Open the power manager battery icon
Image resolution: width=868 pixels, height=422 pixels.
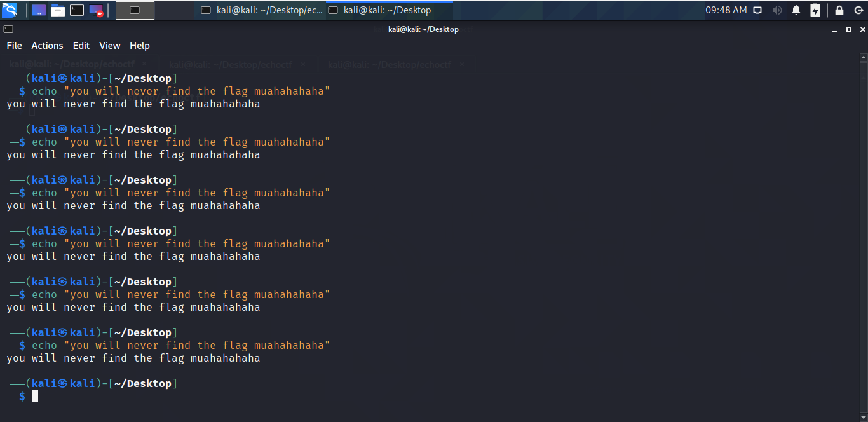tap(815, 10)
